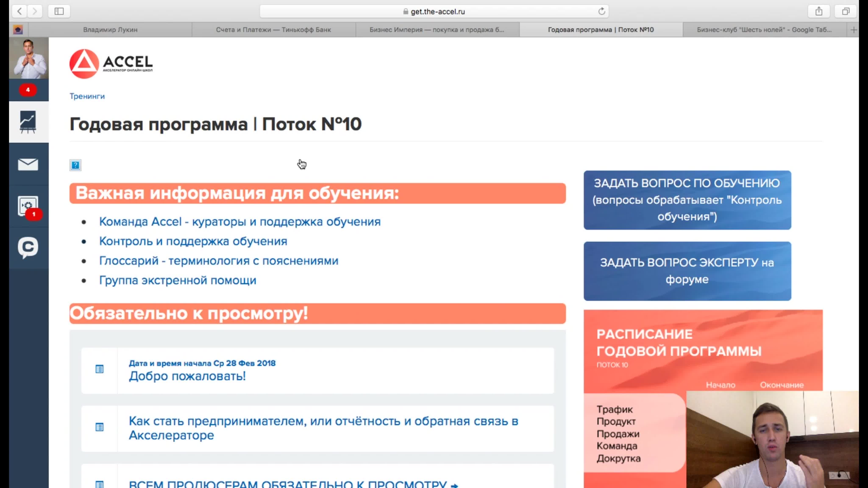868x488 pixels.
Task: Click the Важная информация для обучения header
Action: pos(317,193)
